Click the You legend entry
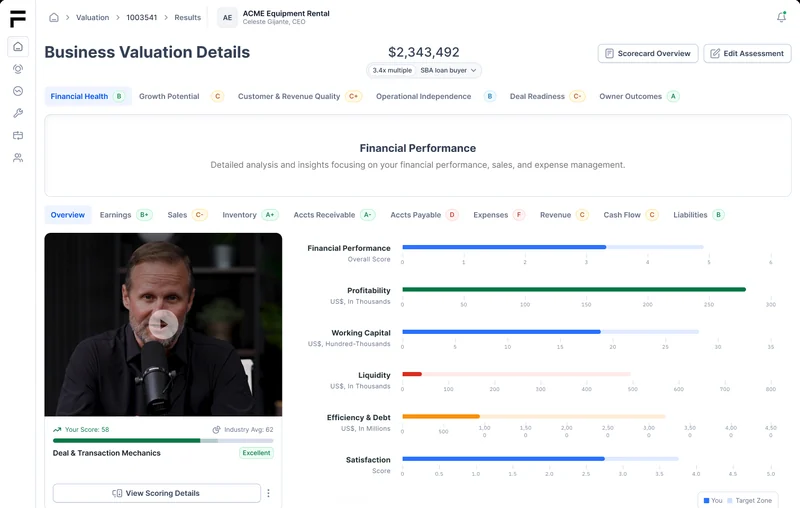This screenshot has width=800, height=508. tap(713, 500)
